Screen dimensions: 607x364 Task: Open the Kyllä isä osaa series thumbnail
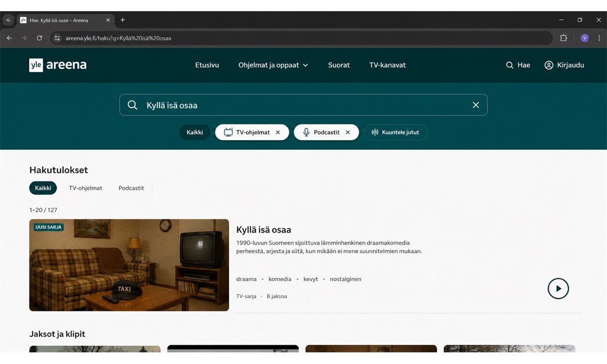[x=129, y=265]
